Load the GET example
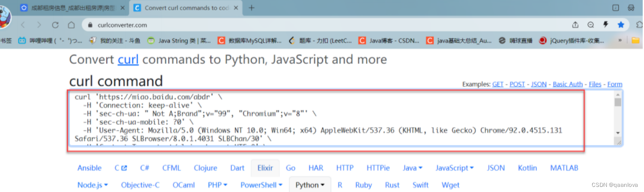The height and width of the screenshot is (192, 644). 498,84
